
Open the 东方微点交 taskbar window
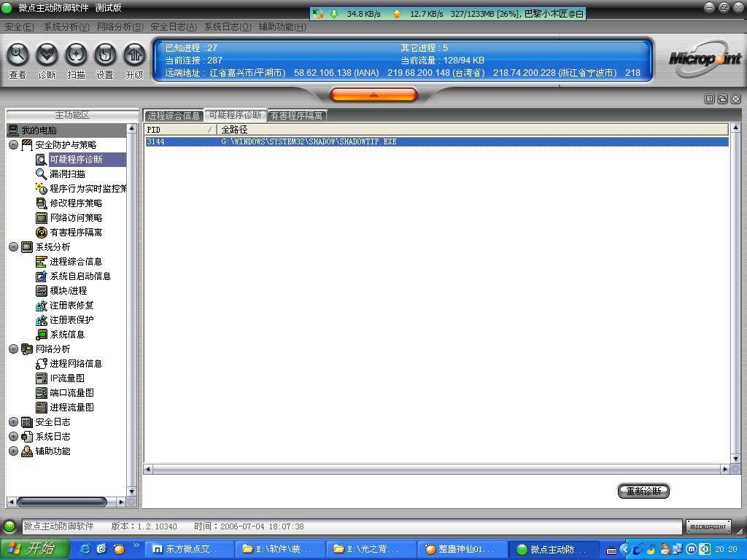[x=189, y=549]
